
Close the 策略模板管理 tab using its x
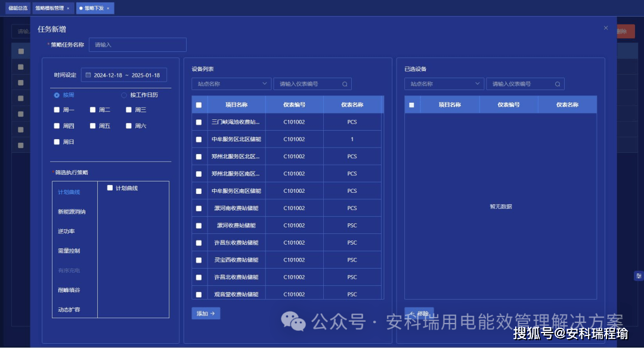point(68,8)
